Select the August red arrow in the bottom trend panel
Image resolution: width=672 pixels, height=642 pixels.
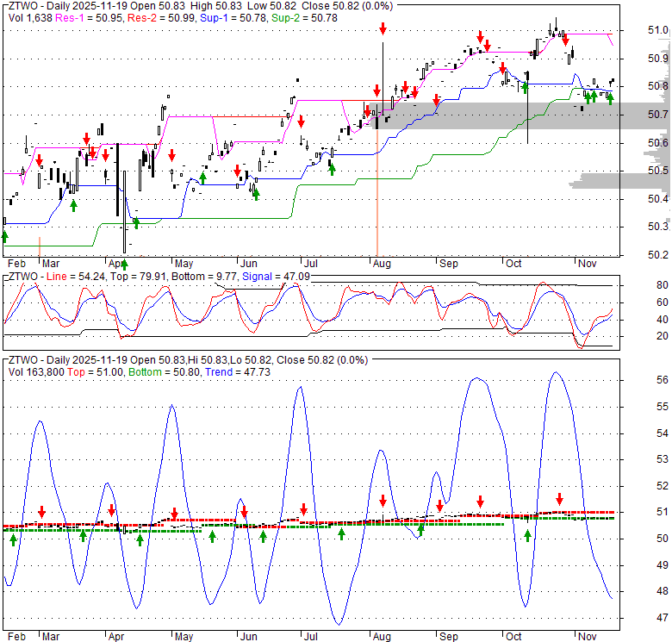[x=383, y=501]
